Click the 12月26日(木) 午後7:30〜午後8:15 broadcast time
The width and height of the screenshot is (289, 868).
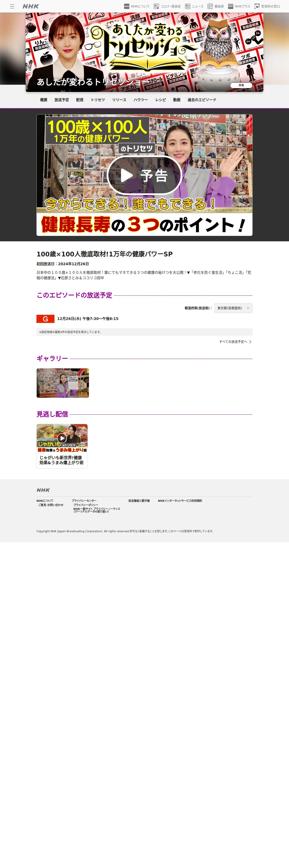tap(88, 319)
